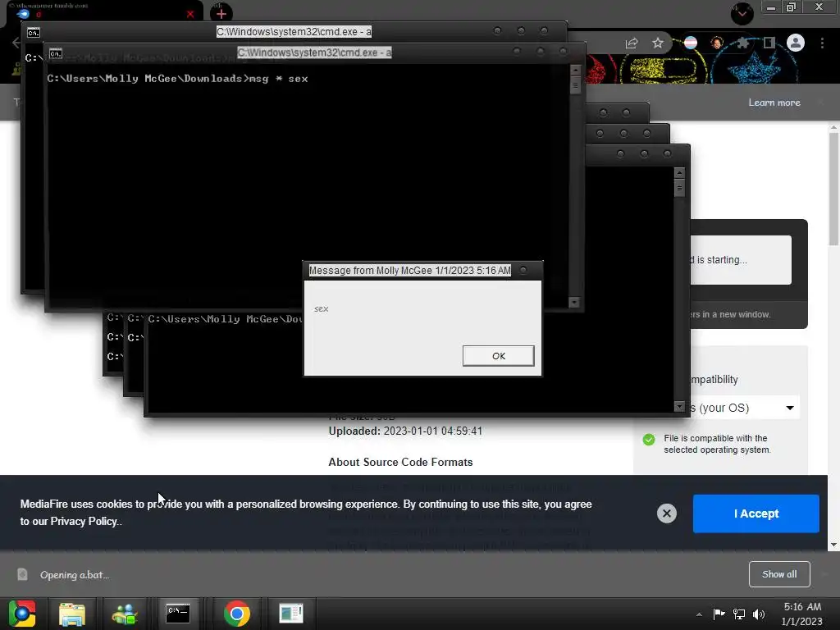This screenshot has width=840, height=630.
Task: Bookmark the page with the star icon
Action: (x=657, y=43)
